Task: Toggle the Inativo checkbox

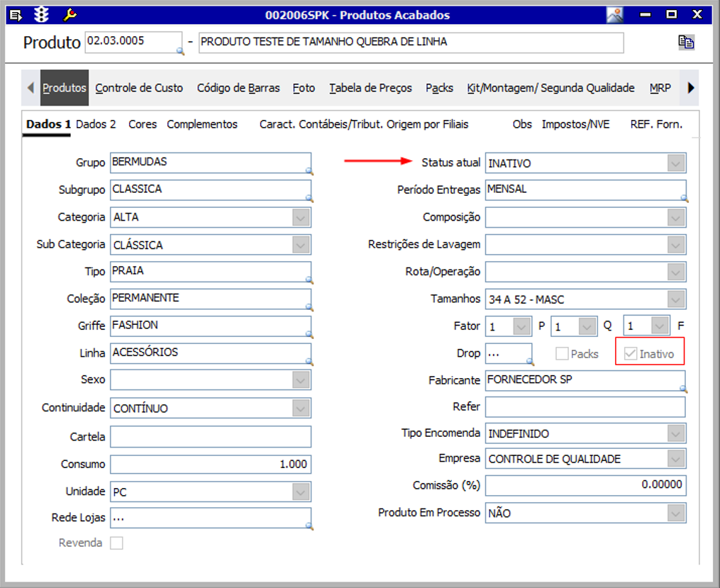Action: tap(629, 353)
